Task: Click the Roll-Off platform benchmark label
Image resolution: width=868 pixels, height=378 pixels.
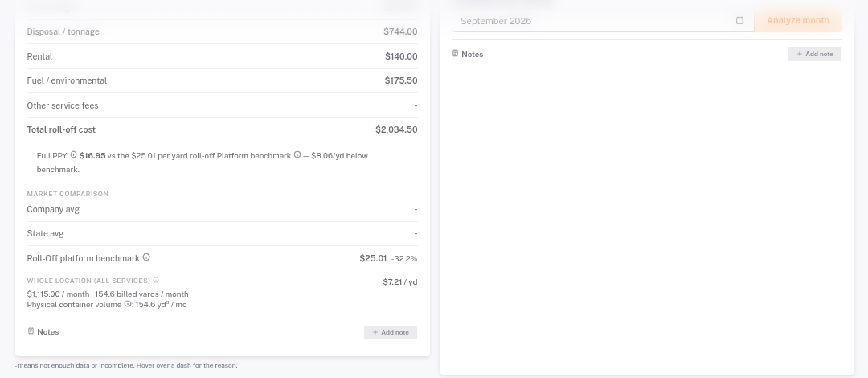Action: (83, 258)
